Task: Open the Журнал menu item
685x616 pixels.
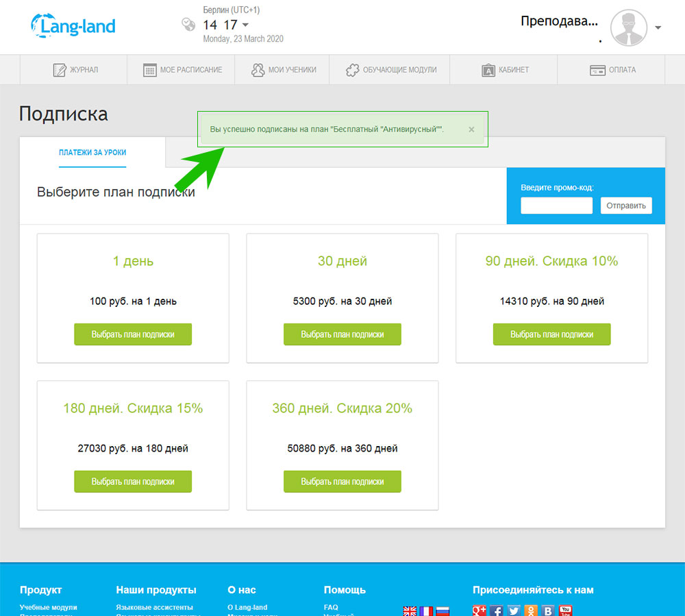Action: point(75,70)
